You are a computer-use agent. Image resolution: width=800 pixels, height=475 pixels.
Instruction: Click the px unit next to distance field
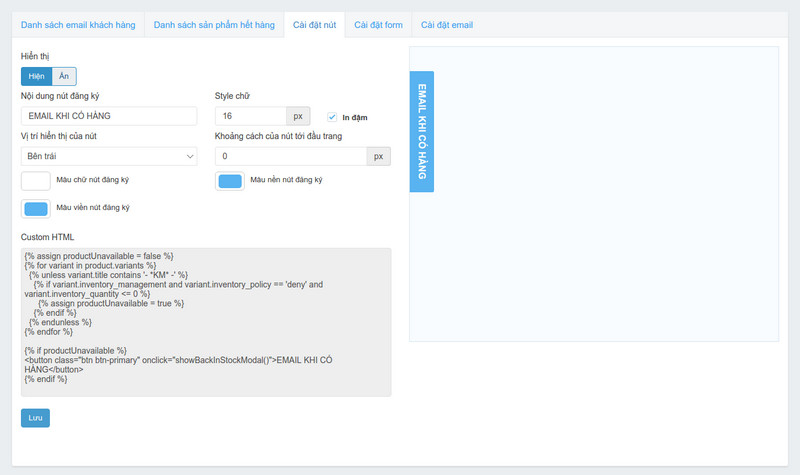tap(378, 156)
